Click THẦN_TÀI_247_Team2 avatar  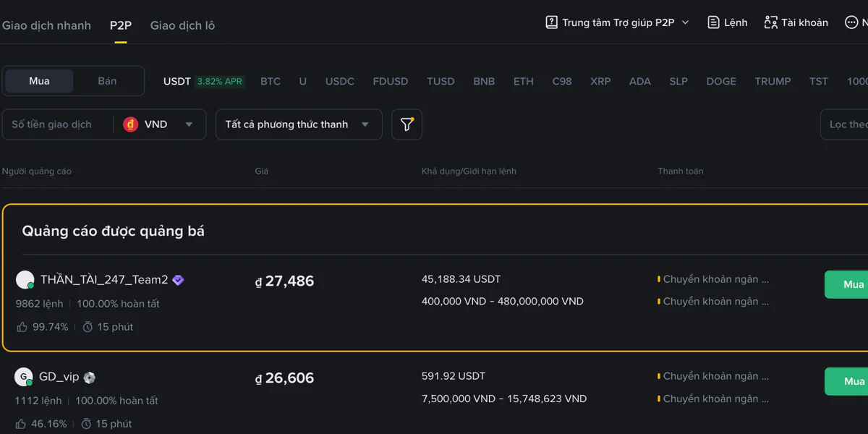click(x=25, y=280)
